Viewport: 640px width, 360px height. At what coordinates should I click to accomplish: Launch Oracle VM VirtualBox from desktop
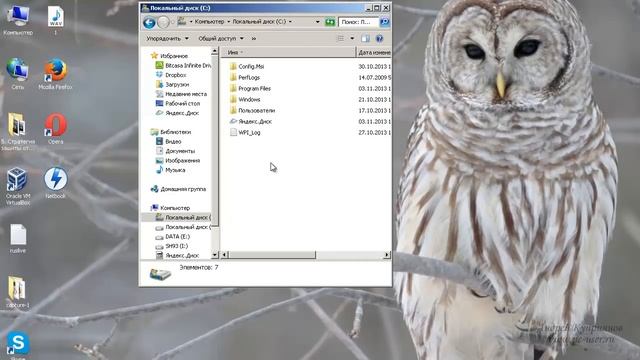click(x=18, y=186)
